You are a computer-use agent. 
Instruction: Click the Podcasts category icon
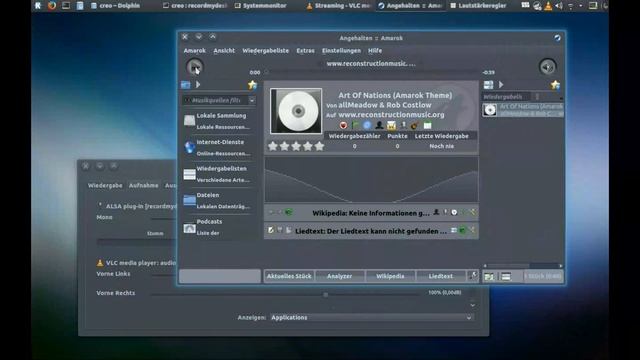pos(189,228)
